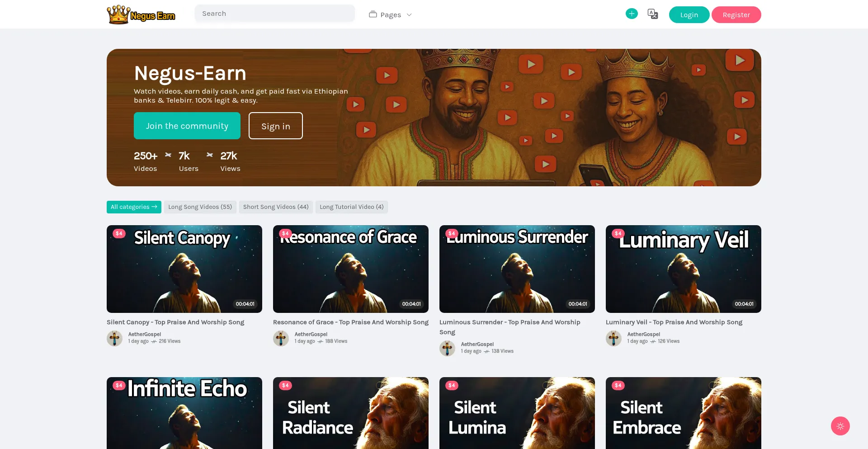Open the Luminary Veil thumbnail

[x=684, y=269]
